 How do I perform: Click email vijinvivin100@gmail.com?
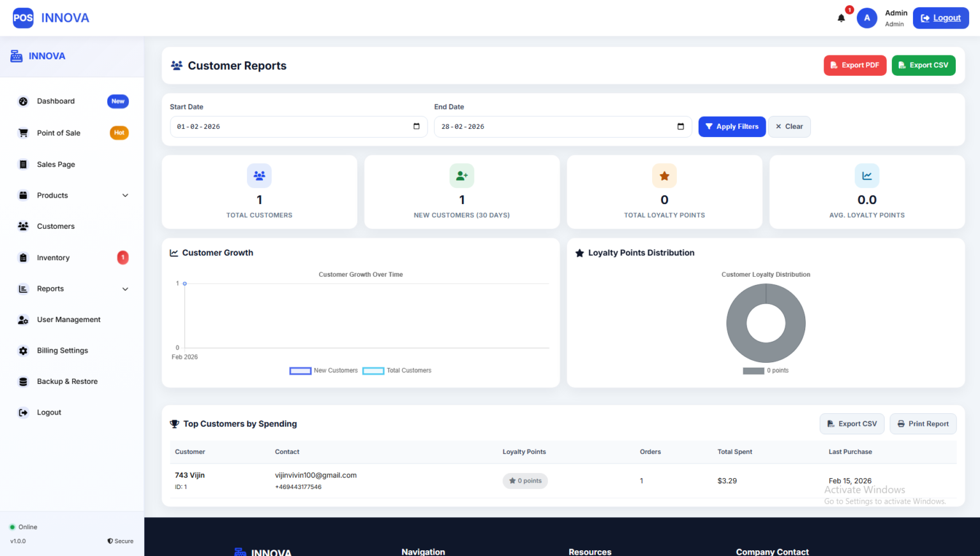(x=316, y=475)
